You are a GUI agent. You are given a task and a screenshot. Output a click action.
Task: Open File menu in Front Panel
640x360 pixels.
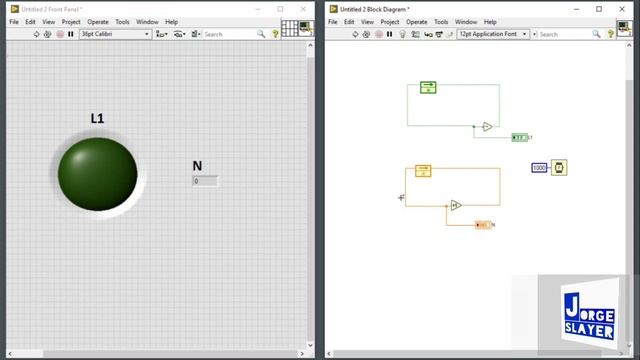[x=14, y=22]
